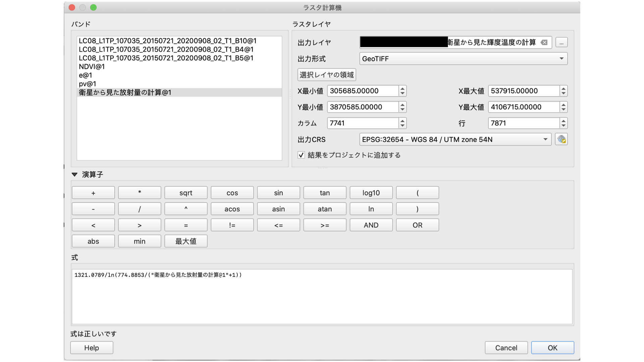Insert the abs function
This screenshot has width=644, height=362.
click(93, 241)
